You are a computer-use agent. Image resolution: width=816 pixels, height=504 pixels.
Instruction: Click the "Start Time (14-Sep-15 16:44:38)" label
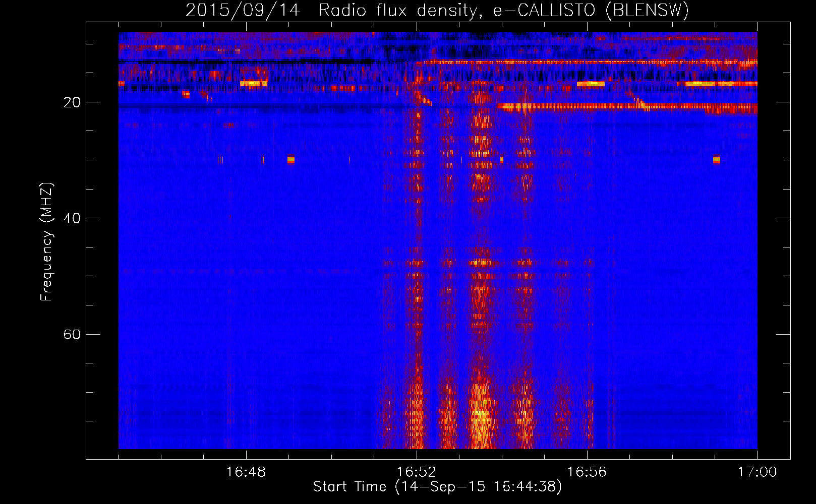(x=437, y=487)
